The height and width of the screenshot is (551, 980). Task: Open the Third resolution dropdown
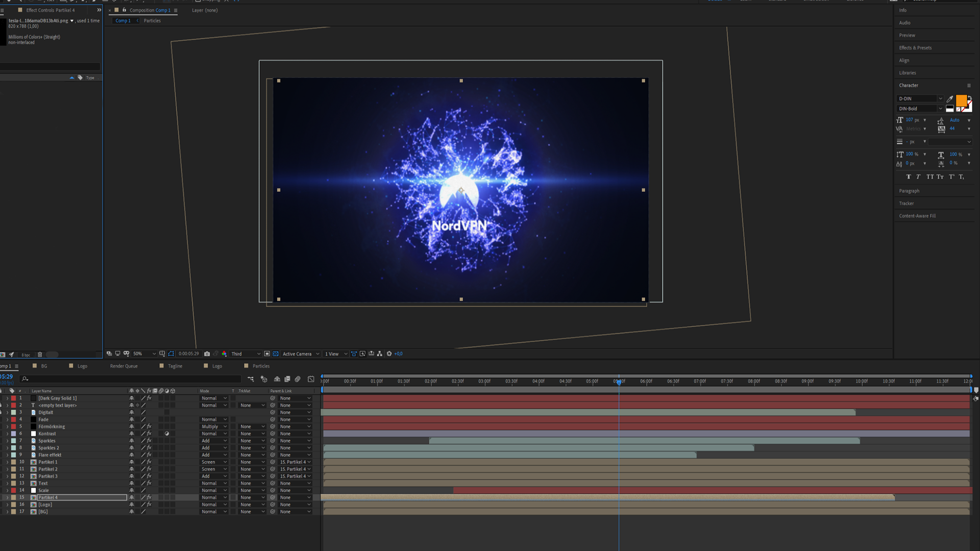(x=246, y=354)
